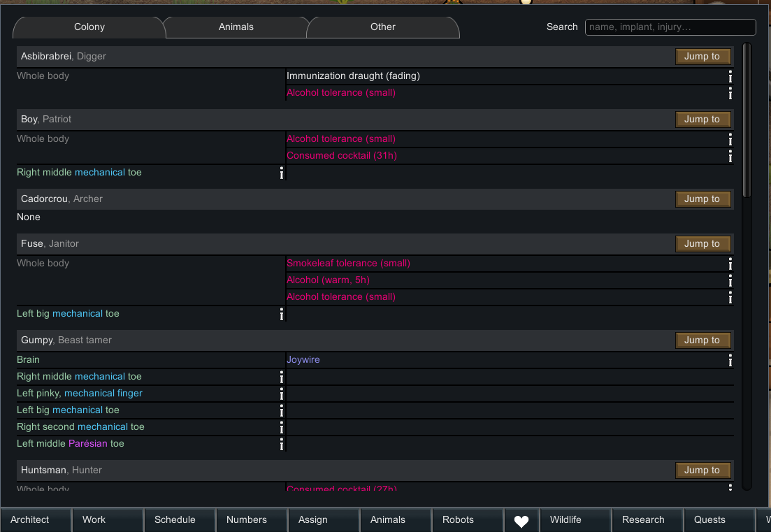
Task: Open info for Smokeleaf tolerance (small)
Action: (x=730, y=264)
